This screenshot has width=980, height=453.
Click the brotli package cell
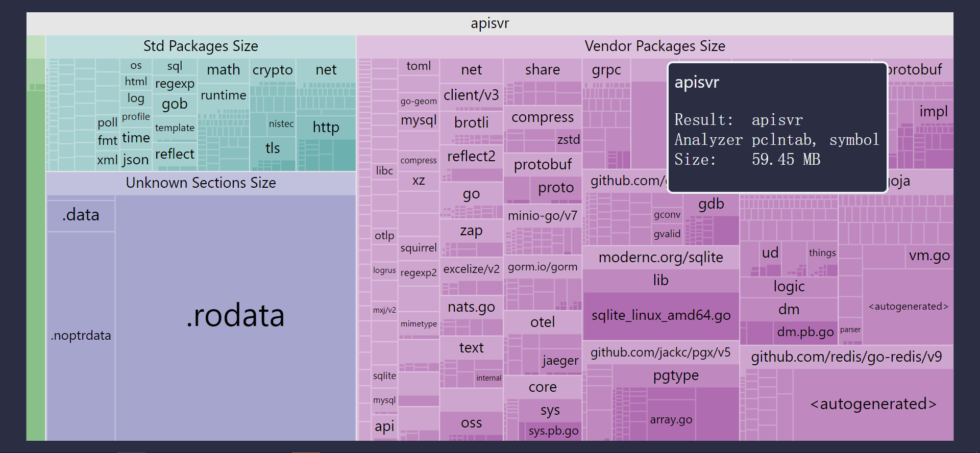pos(471,123)
